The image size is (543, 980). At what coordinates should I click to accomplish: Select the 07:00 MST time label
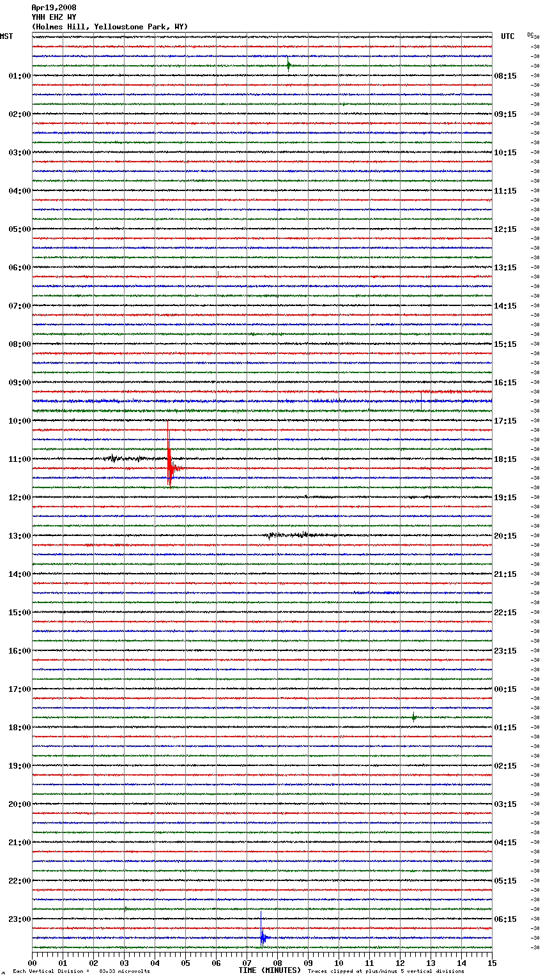click(x=20, y=306)
